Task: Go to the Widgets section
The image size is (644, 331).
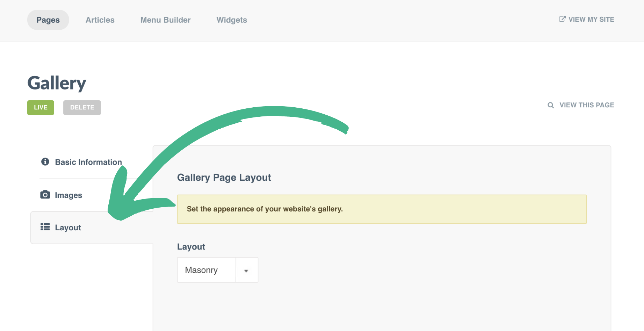Action: click(x=232, y=20)
